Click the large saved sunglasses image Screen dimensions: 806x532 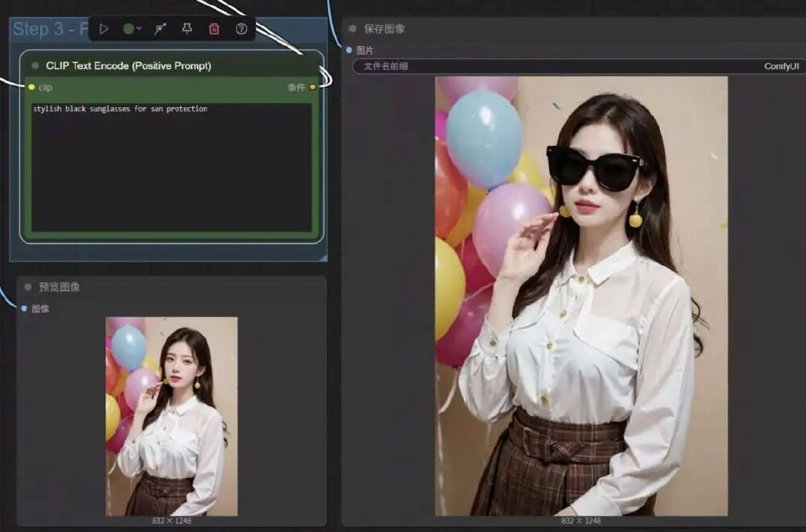click(x=580, y=298)
